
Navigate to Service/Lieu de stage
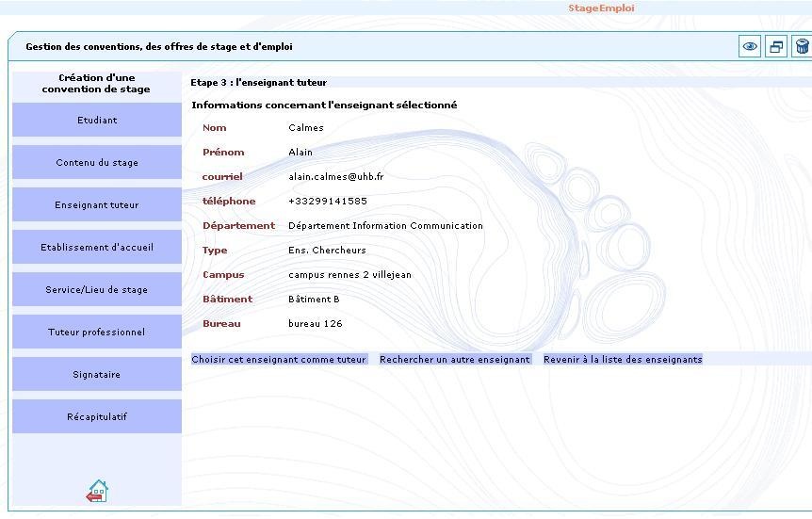(x=97, y=290)
